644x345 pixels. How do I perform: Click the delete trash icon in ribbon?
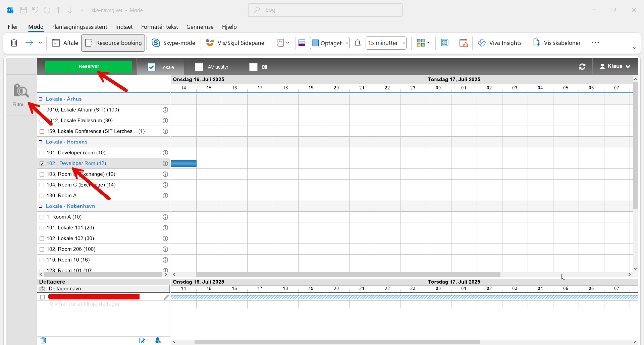[x=14, y=43]
